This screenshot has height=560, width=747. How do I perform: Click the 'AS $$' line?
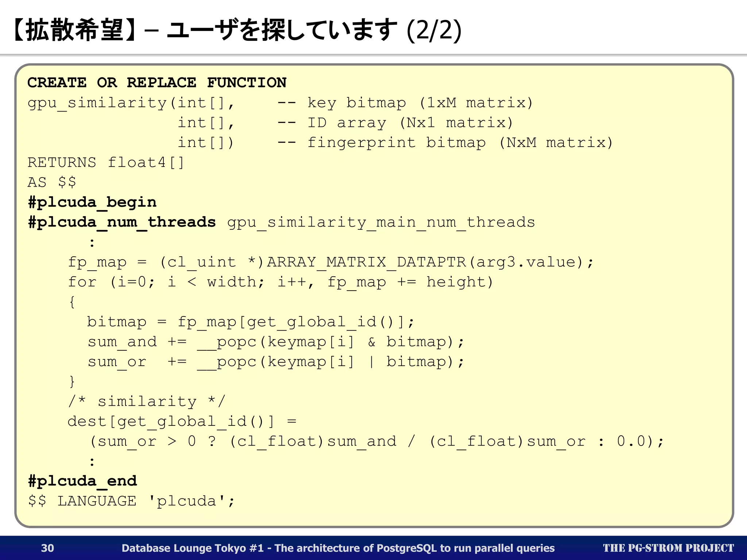point(52,182)
